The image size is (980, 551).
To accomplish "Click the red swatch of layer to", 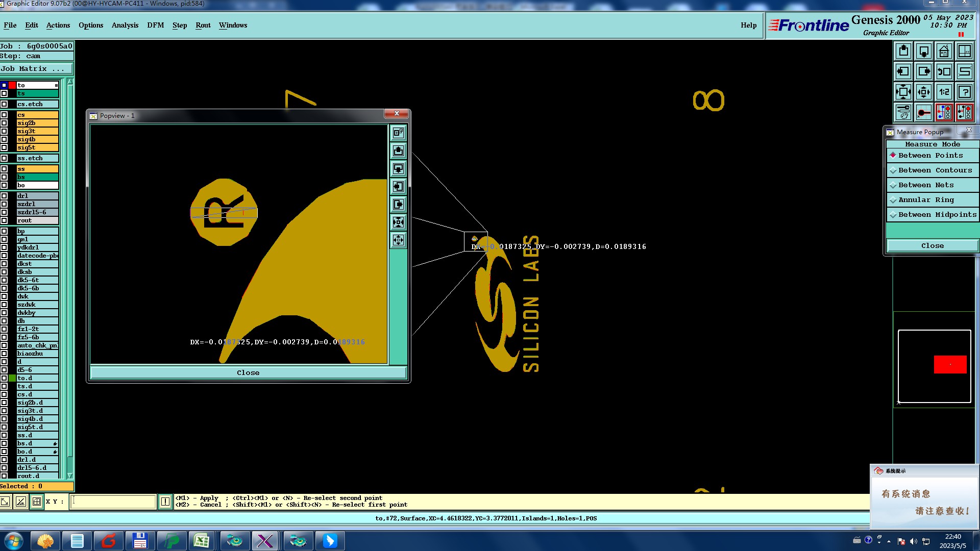I will tap(12, 85).
